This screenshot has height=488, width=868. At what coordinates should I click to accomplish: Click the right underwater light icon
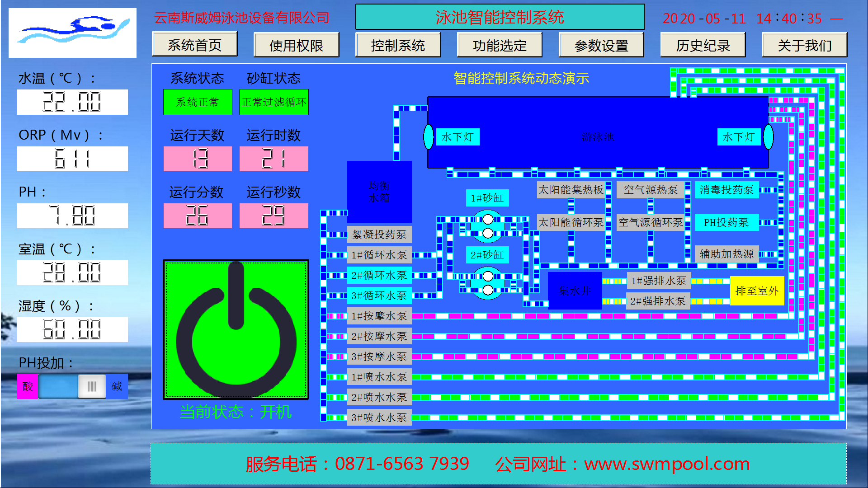click(x=768, y=136)
